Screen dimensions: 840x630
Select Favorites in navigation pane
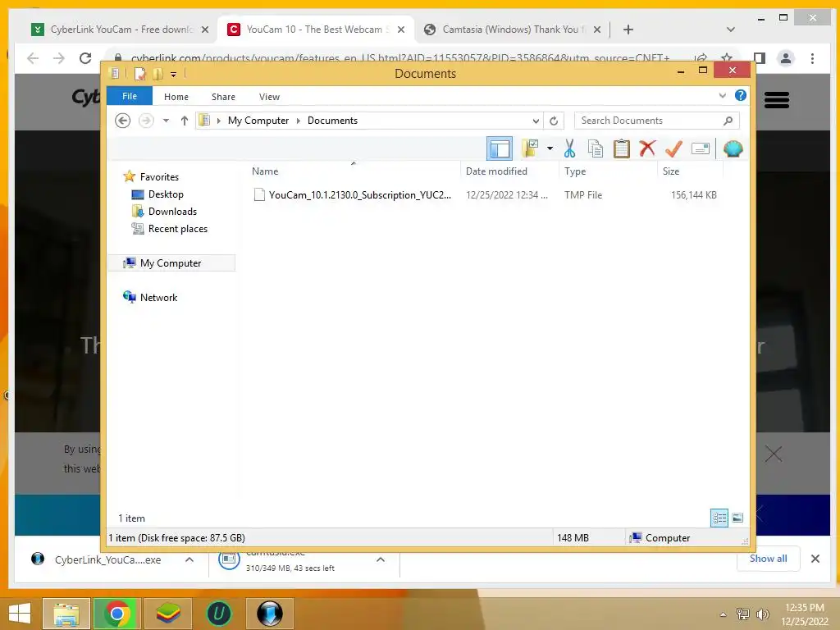tap(159, 177)
